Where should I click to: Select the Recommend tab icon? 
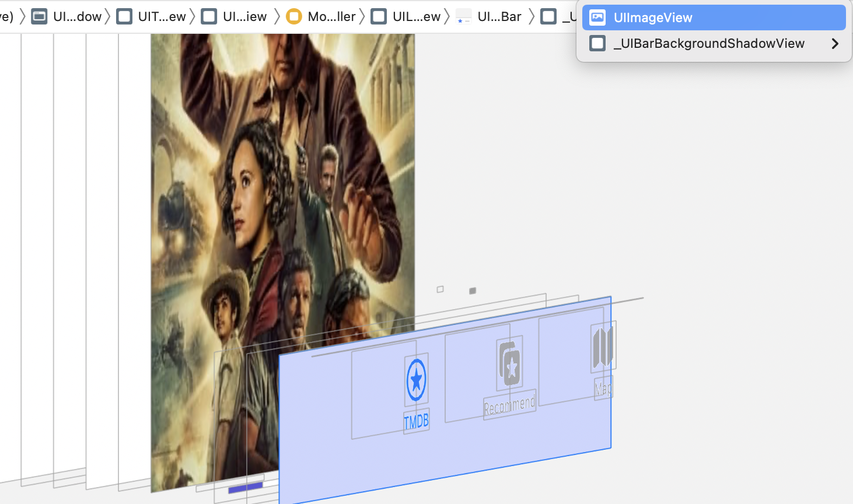510,363
